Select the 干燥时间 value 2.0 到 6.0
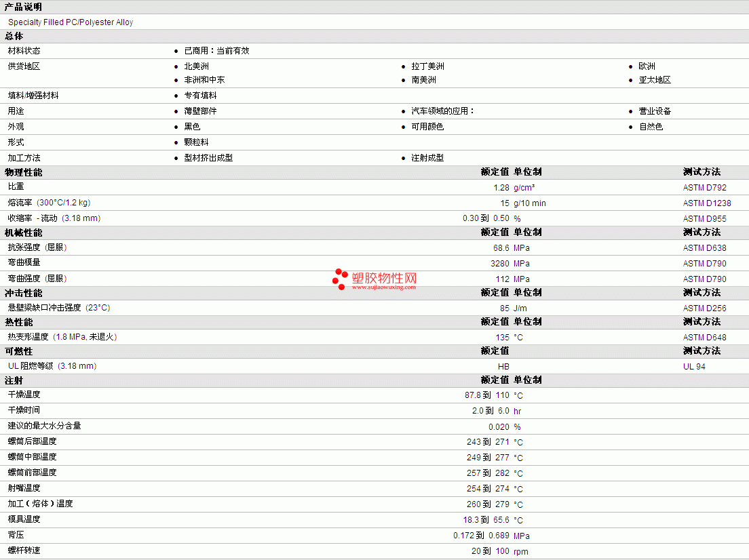Image resolution: width=749 pixels, height=560 pixels. pyautogui.click(x=491, y=411)
